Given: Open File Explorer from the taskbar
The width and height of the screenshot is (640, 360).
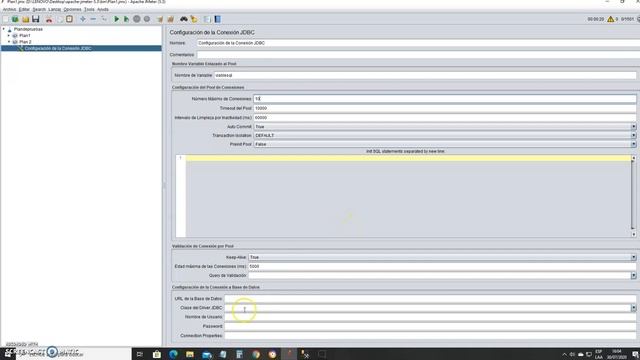Looking at the screenshot, I should tap(190, 354).
